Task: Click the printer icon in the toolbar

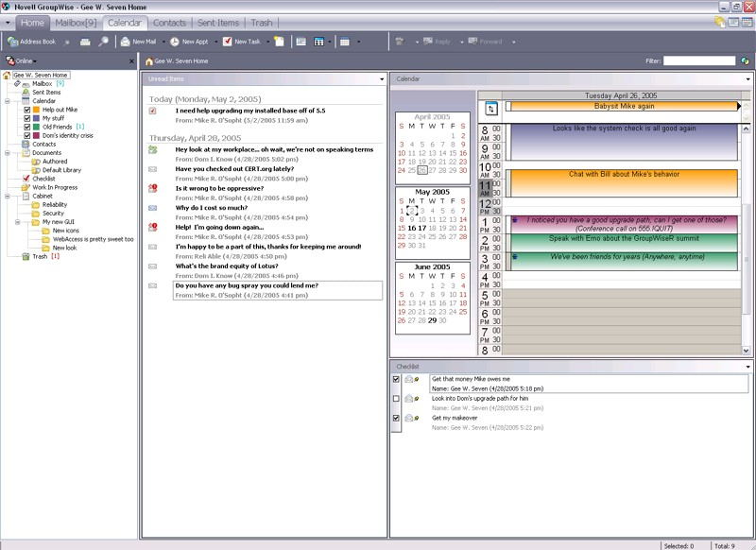Action: coord(85,42)
